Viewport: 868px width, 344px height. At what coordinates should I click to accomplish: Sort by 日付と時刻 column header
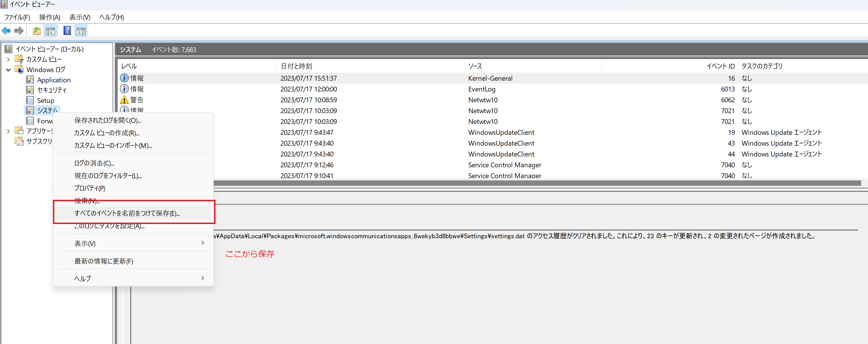point(371,66)
